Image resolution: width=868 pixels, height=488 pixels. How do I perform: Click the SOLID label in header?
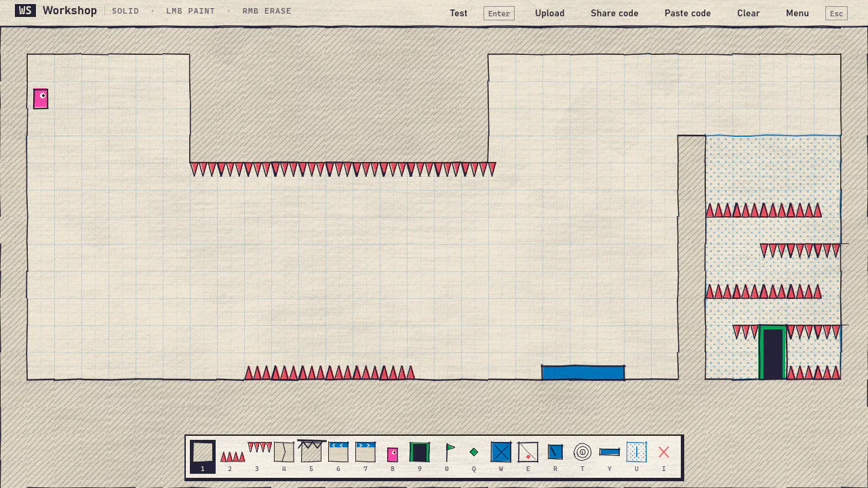pyautogui.click(x=125, y=11)
